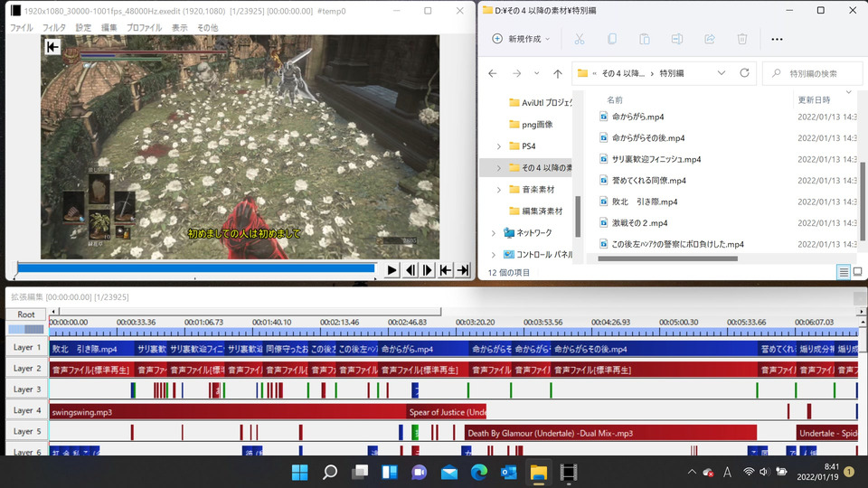868x488 pixels.
Task: Select file 激戦その2.mp4
Action: pos(639,223)
